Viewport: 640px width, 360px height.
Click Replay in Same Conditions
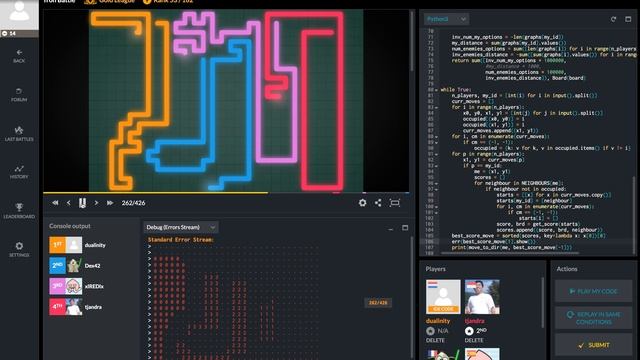click(x=593, y=318)
